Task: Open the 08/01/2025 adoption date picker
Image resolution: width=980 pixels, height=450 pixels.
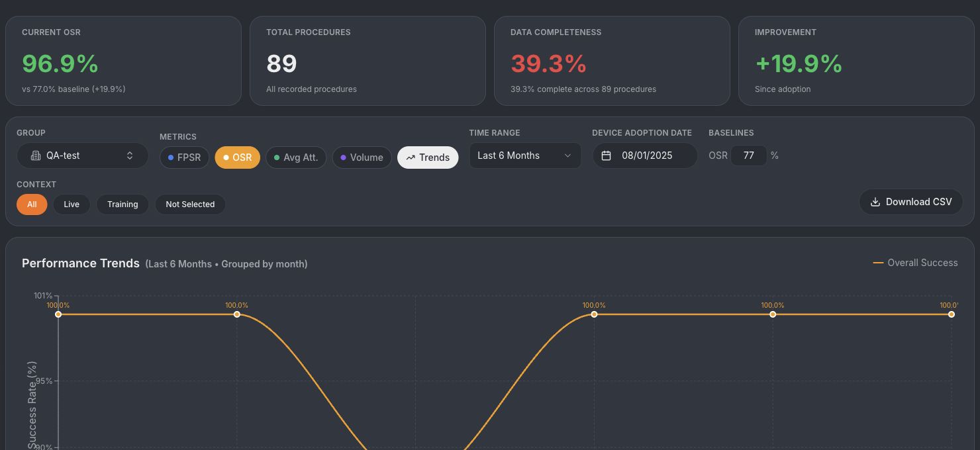Action: [x=645, y=156]
